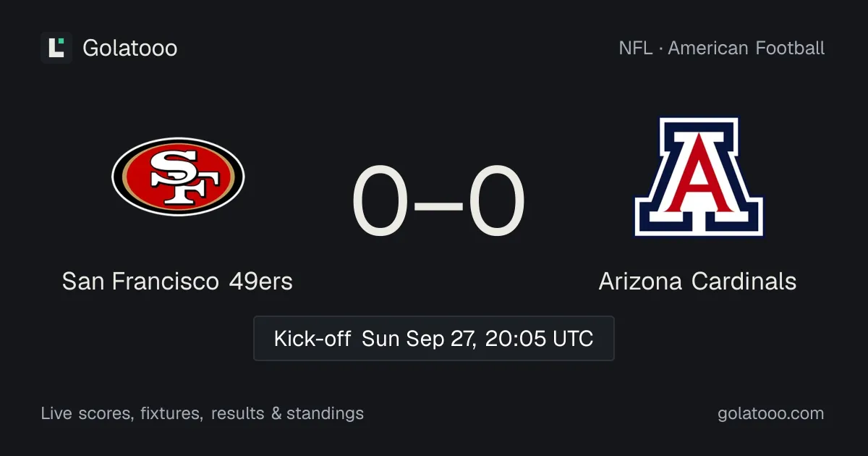Click the 20:05 UTC kick-off time
The image size is (868, 456).
pos(540,338)
